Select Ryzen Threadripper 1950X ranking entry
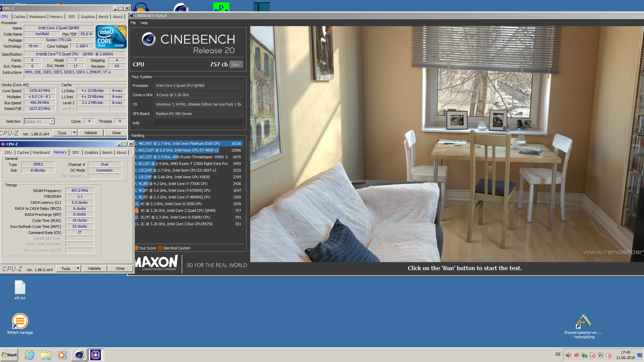Viewport: 644px width, 362px height. click(189, 157)
